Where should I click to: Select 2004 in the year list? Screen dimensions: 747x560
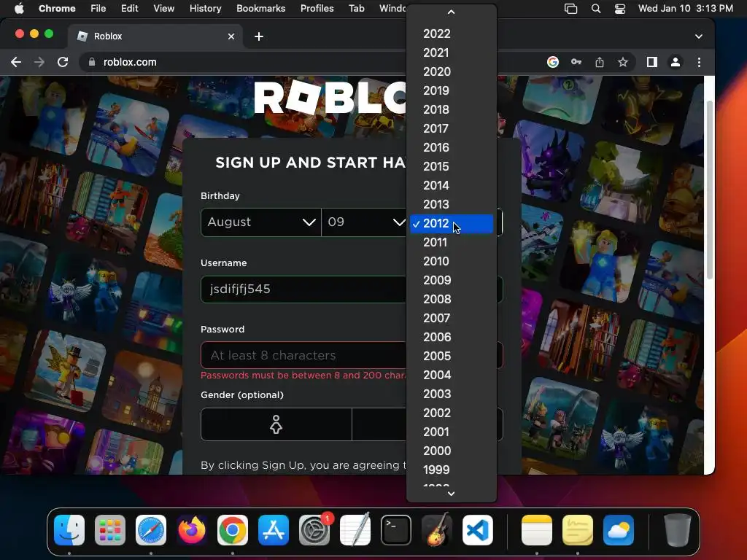[x=451, y=376]
